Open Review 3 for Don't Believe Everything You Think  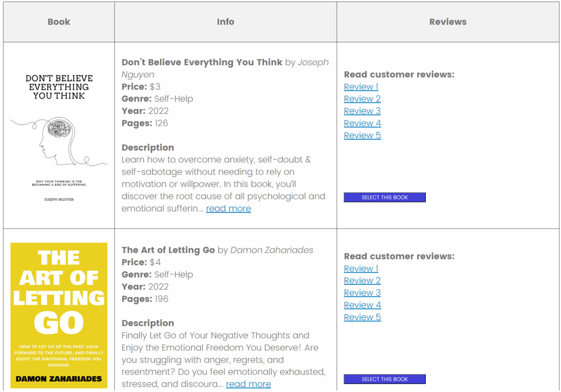coord(362,111)
